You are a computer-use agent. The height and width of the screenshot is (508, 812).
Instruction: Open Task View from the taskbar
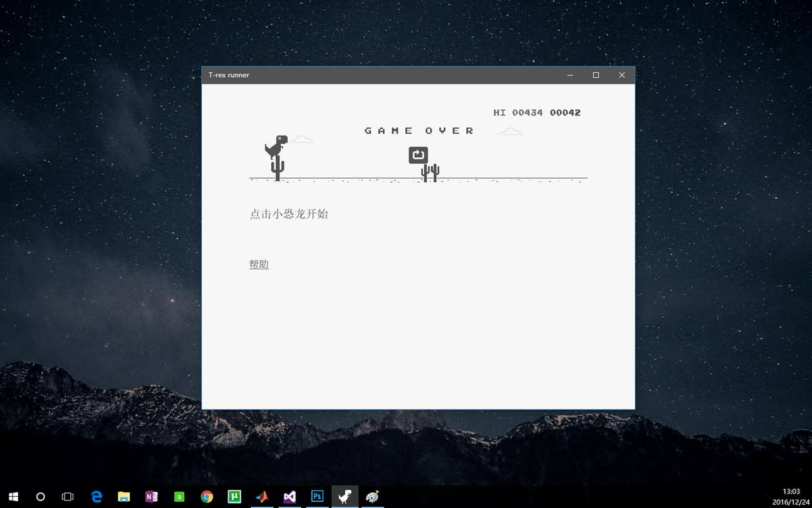(68, 497)
